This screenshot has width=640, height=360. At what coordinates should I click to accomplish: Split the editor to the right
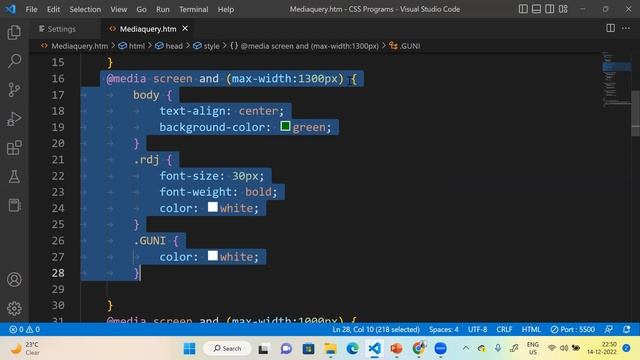(610, 28)
